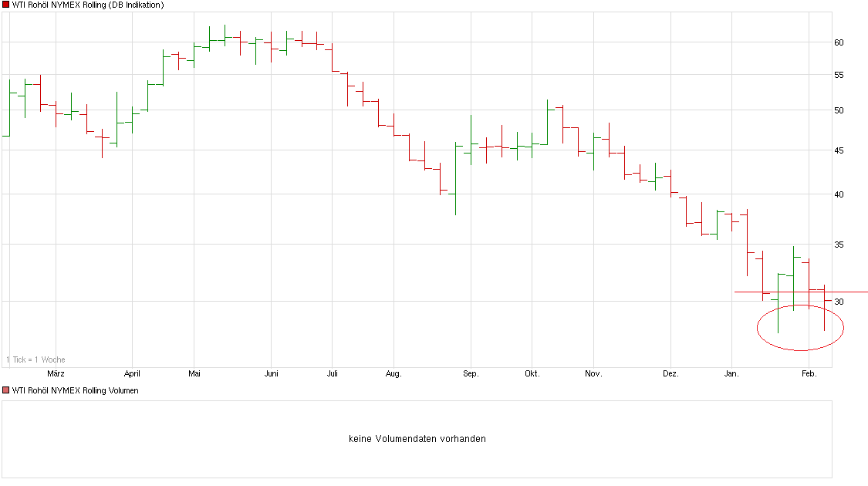Viewport: 868px width, 486px height.
Task: Click the Mai label on the time axis
Action: coord(194,373)
